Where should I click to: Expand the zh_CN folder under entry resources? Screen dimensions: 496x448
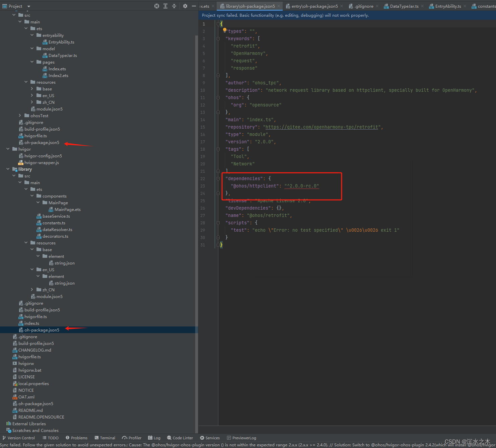(x=32, y=102)
